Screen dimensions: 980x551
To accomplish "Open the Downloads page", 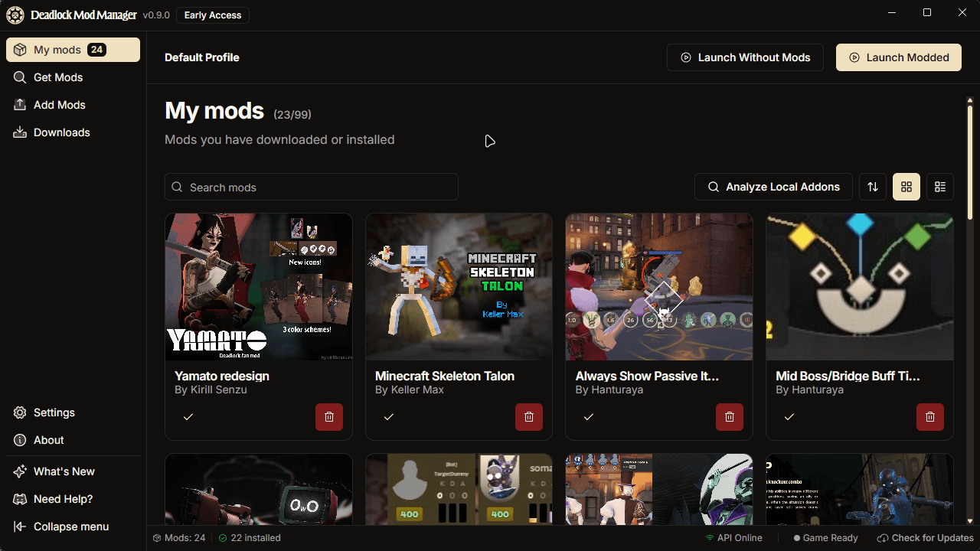I will click(61, 132).
